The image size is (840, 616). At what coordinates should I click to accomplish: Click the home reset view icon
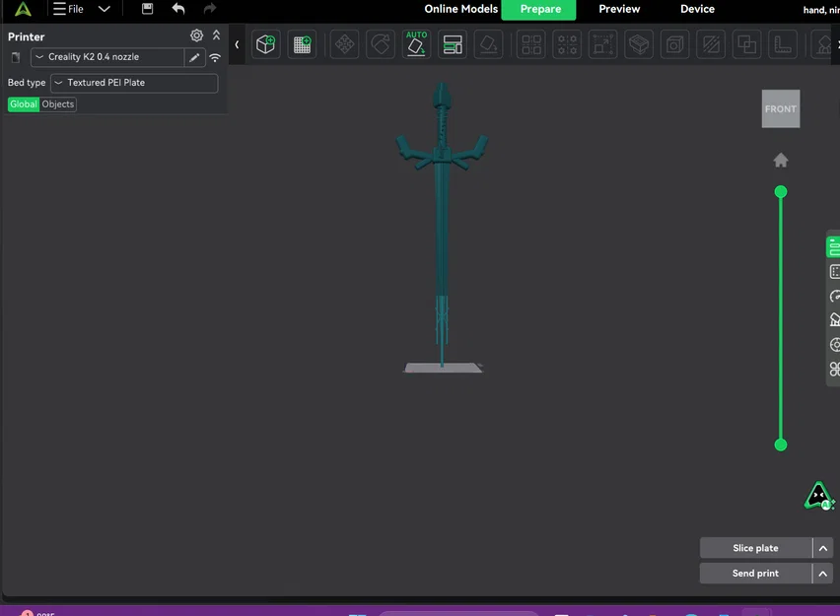781,160
